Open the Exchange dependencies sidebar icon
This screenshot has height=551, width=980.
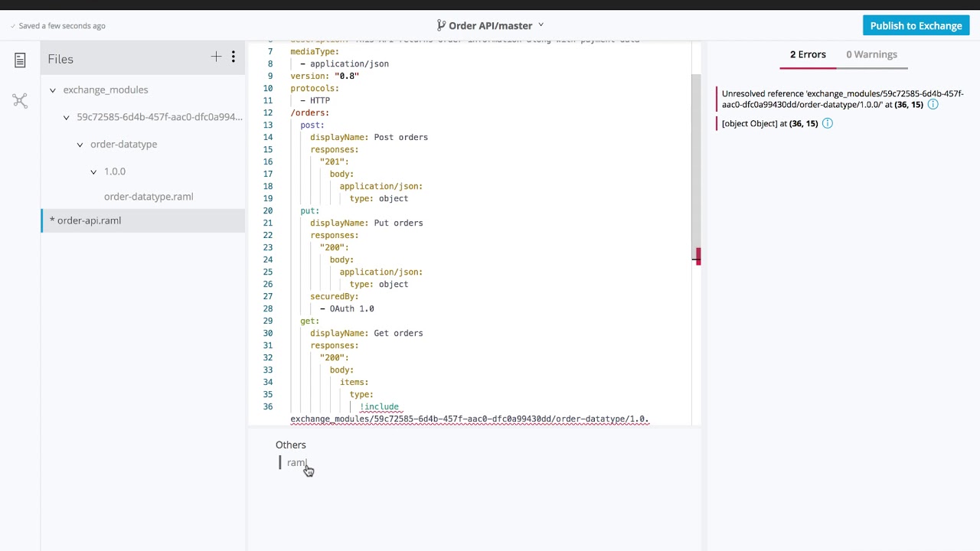tap(20, 100)
